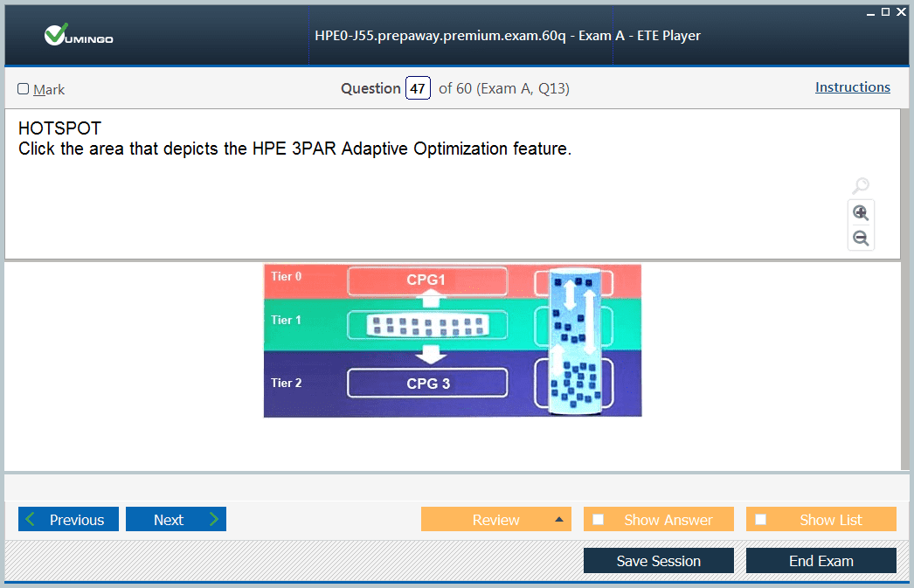
Task: Maximize the ETE Player window
Action: point(885,11)
